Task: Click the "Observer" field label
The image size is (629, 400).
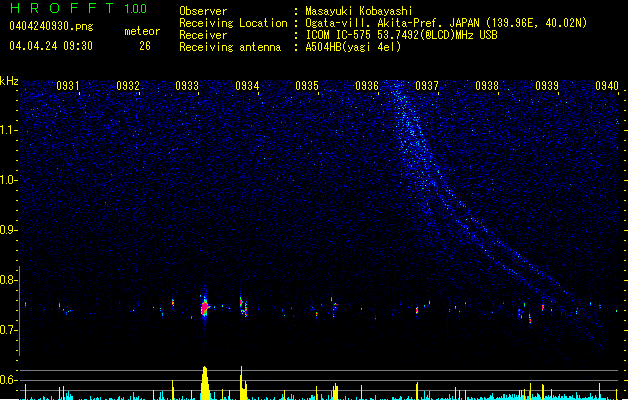Action: [x=203, y=11]
